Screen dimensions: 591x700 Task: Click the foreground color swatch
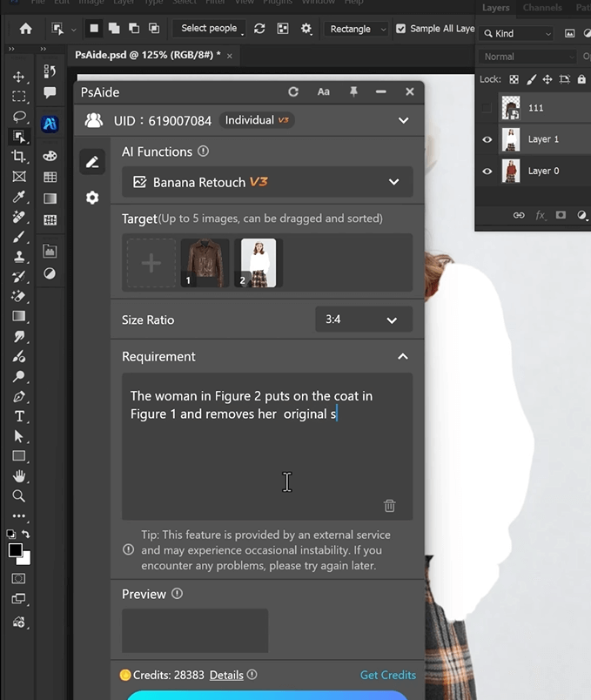coord(15,550)
